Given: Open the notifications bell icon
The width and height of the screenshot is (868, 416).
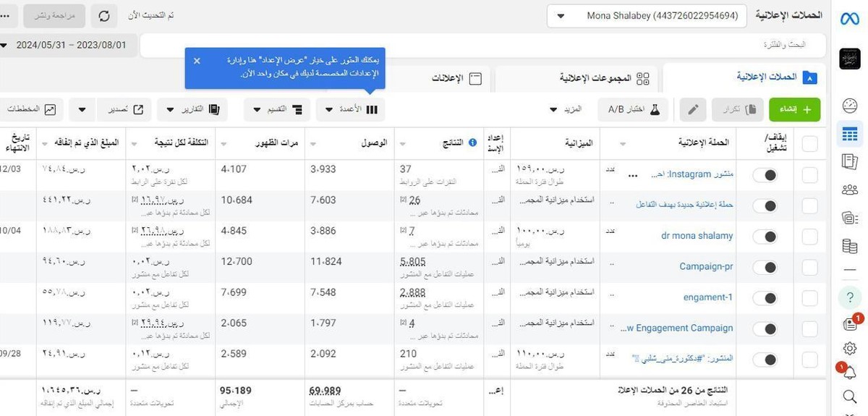Looking at the screenshot, I should (x=849, y=373).
